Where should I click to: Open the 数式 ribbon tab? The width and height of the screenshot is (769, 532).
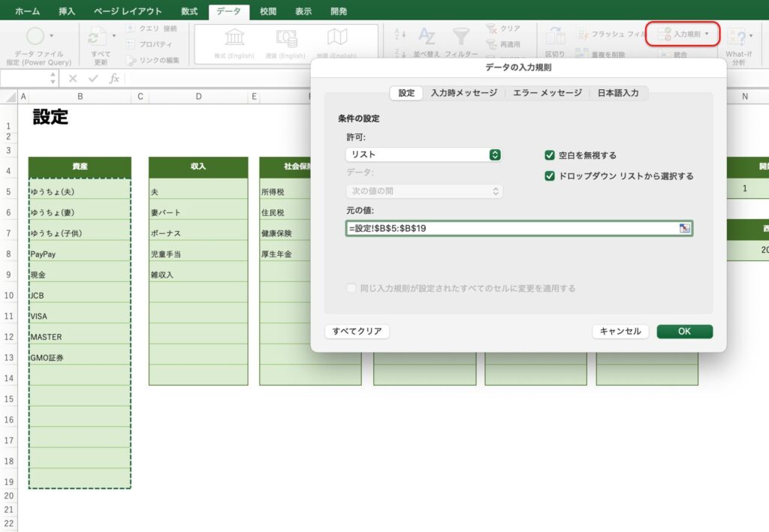(189, 11)
